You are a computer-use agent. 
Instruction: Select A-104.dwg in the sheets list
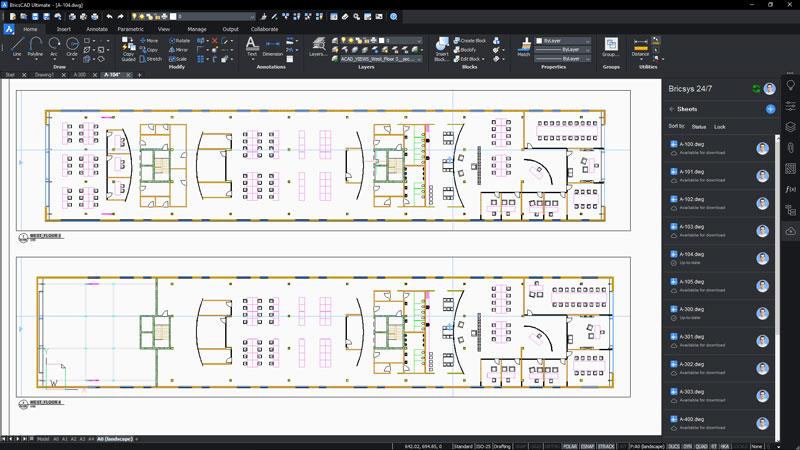tap(692, 255)
